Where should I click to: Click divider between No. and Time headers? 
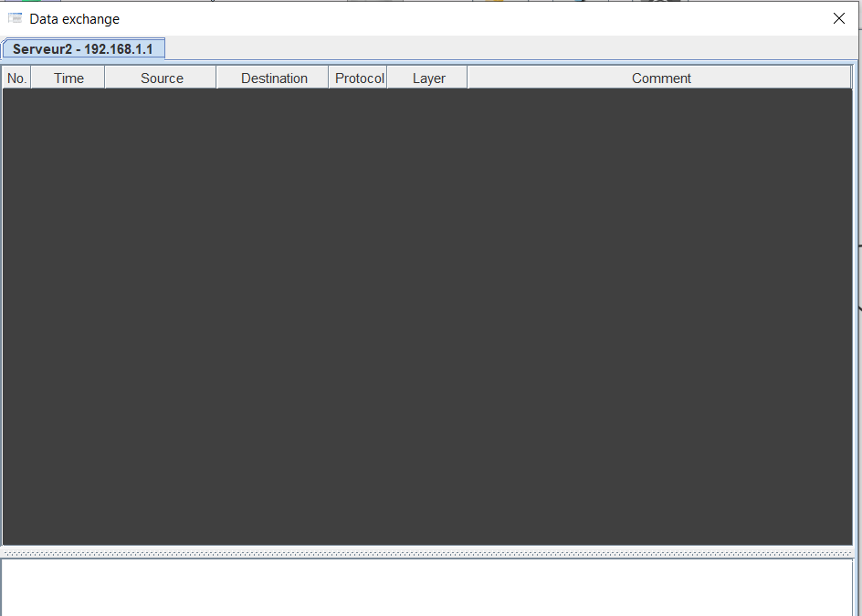[31, 78]
